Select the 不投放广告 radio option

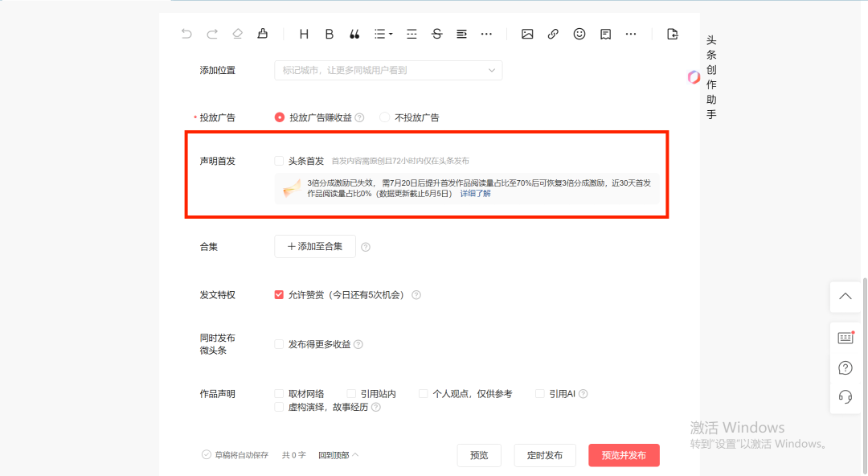[x=385, y=117]
